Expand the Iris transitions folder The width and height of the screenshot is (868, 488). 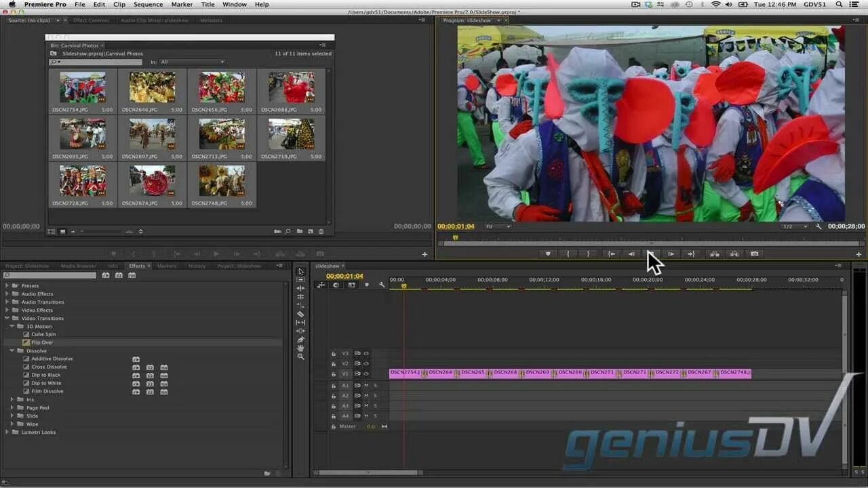[x=12, y=399]
